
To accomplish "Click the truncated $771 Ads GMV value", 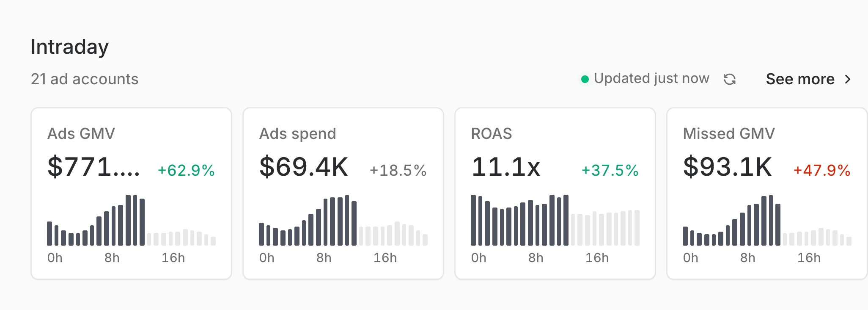I will [93, 167].
